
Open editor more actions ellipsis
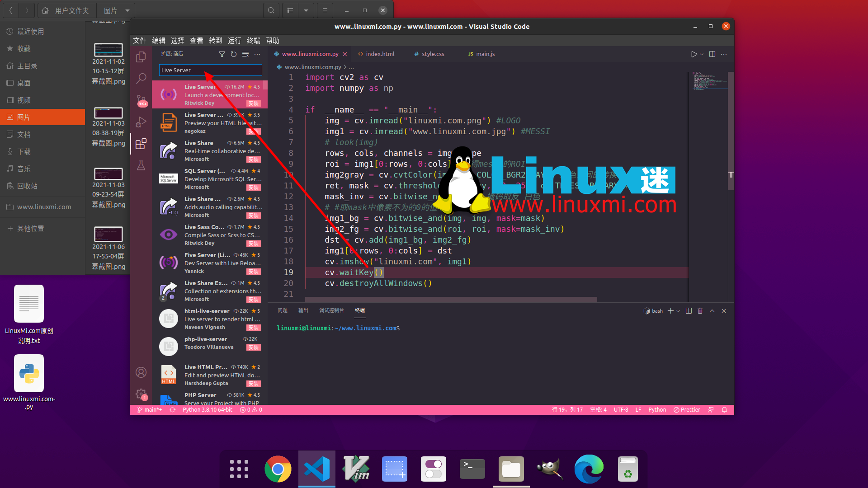click(x=724, y=54)
